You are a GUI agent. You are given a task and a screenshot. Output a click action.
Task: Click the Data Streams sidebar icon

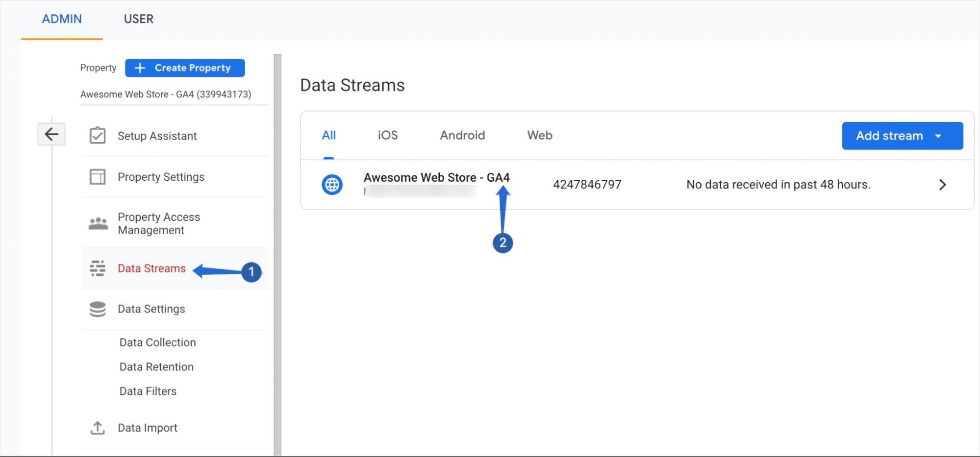click(x=98, y=268)
